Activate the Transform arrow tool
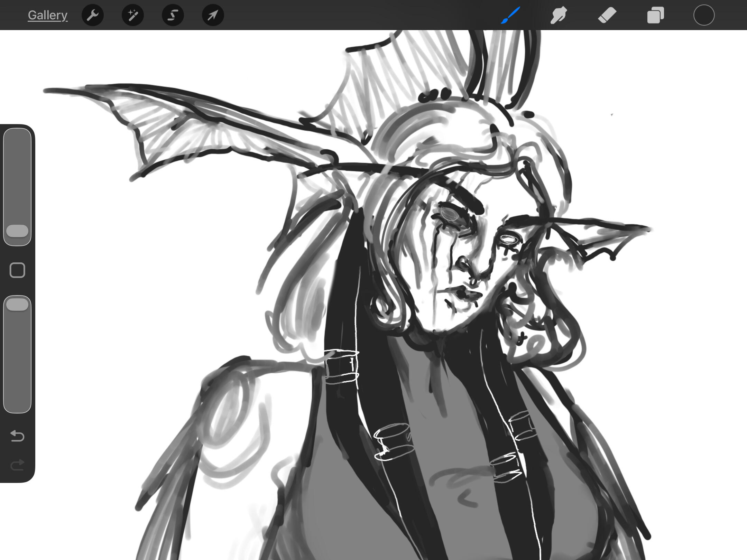 coord(213,15)
